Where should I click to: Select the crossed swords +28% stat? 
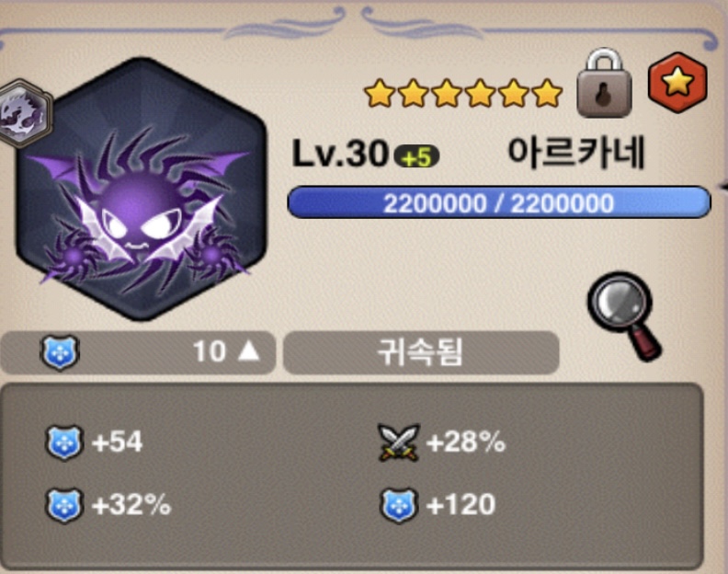(442, 442)
